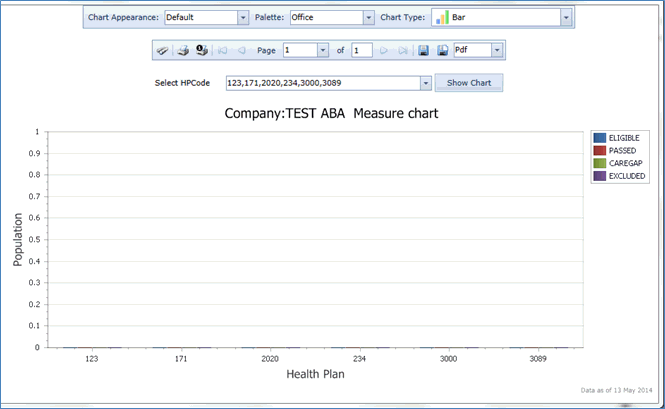The height and width of the screenshot is (409, 665).
Task: Go to next page arrow
Action: [x=384, y=50]
